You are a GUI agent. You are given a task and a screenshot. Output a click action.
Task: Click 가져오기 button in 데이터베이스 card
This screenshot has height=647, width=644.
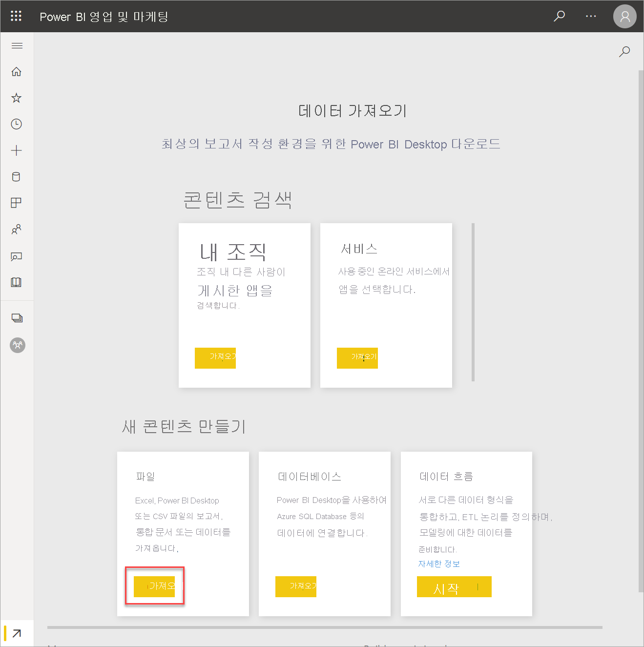coord(296,586)
